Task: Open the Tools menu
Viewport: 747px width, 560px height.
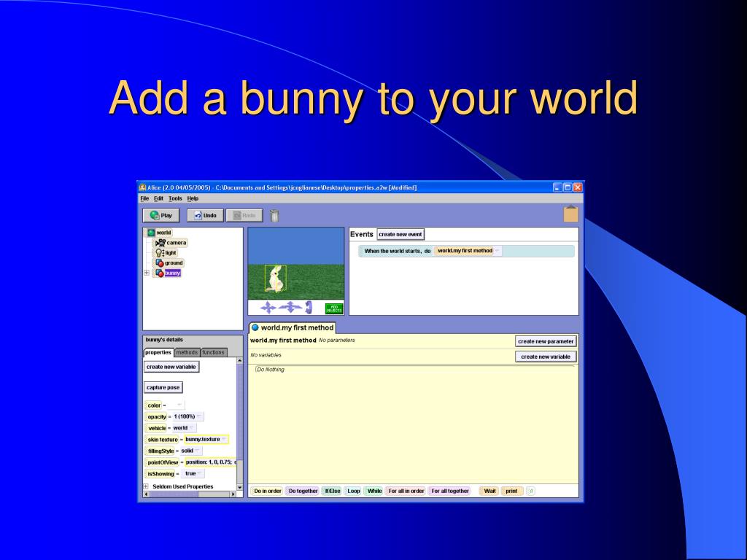Action: (x=175, y=198)
